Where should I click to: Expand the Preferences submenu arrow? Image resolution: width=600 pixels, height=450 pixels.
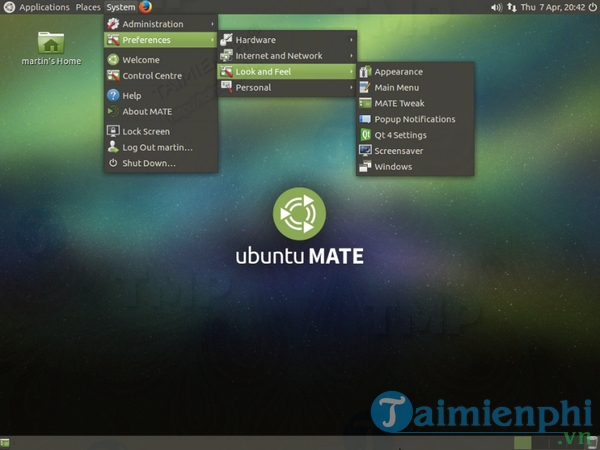(212, 40)
